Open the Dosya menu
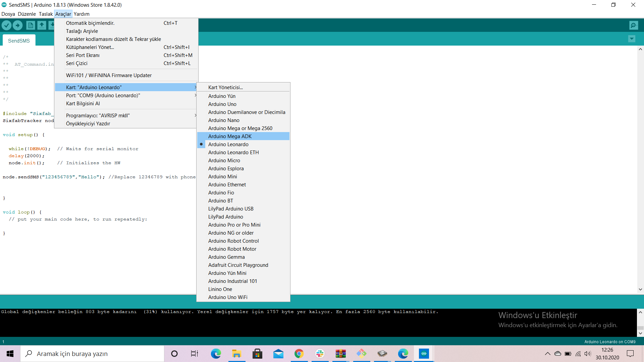 8,14
